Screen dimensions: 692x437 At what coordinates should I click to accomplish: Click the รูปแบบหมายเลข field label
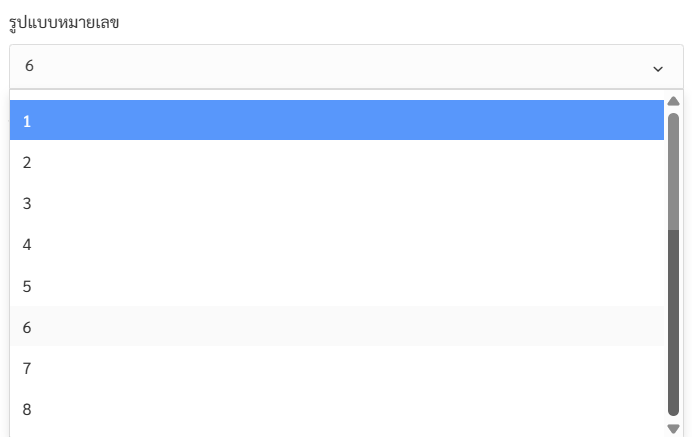coord(64,22)
